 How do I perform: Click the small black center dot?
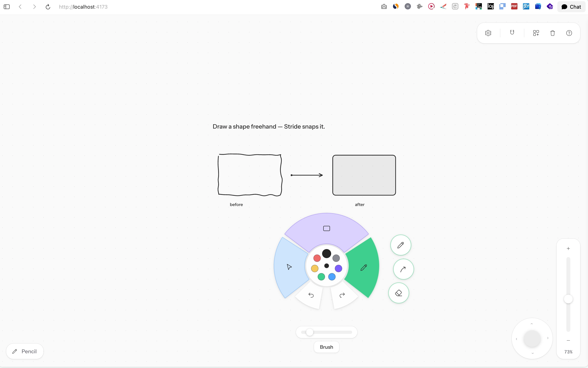click(x=326, y=266)
